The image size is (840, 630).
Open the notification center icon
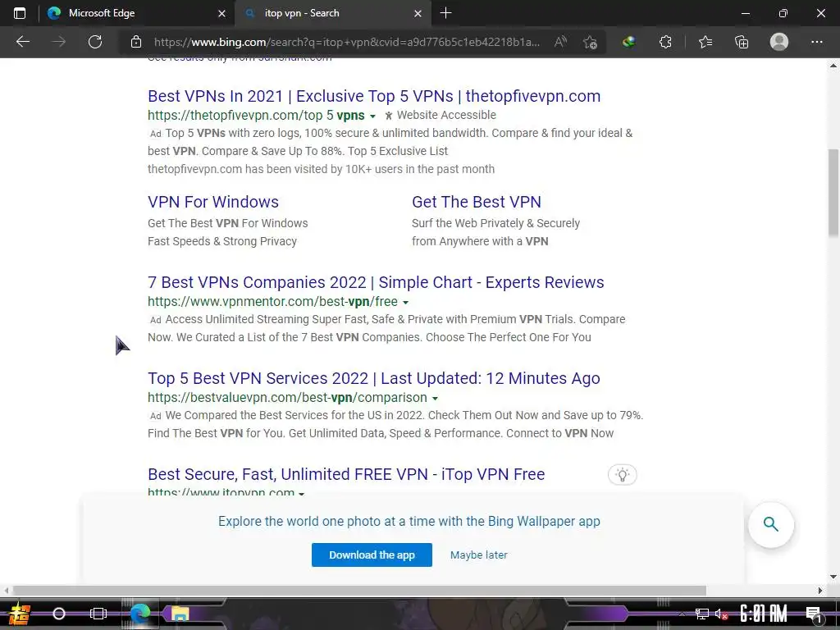(x=813, y=614)
